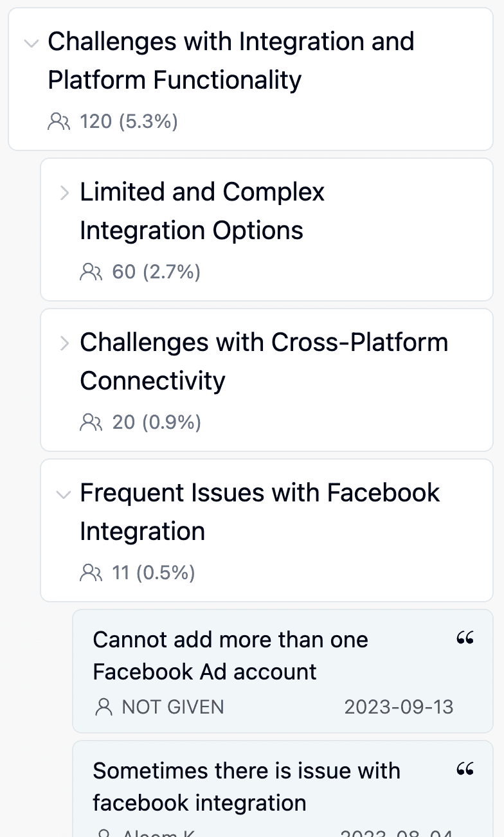Image resolution: width=504 pixels, height=837 pixels.
Task: Click the 2023-09-13 date on quote card
Action: [399, 708]
